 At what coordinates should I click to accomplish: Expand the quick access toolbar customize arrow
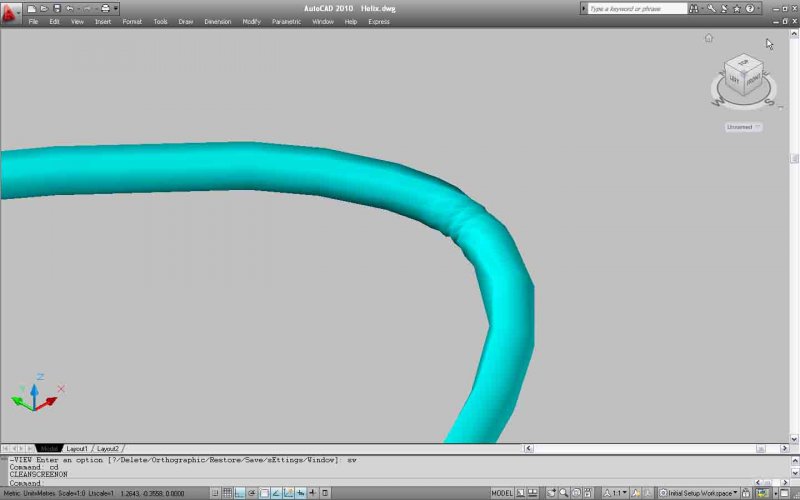tap(116, 9)
